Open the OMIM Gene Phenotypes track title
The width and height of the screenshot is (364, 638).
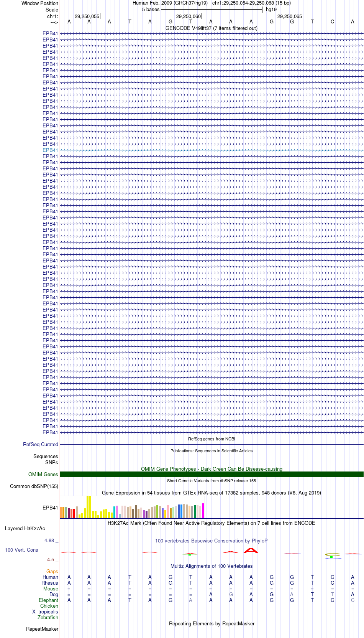coord(212,469)
